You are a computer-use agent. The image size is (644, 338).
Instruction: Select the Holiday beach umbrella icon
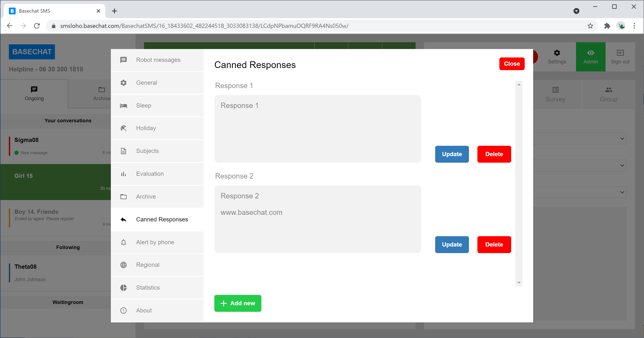pos(124,128)
